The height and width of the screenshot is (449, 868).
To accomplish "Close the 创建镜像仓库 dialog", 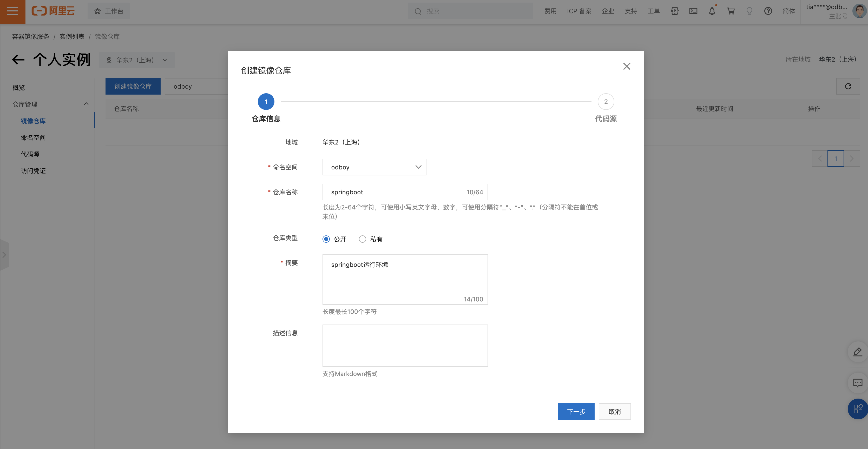I will point(626,66).
